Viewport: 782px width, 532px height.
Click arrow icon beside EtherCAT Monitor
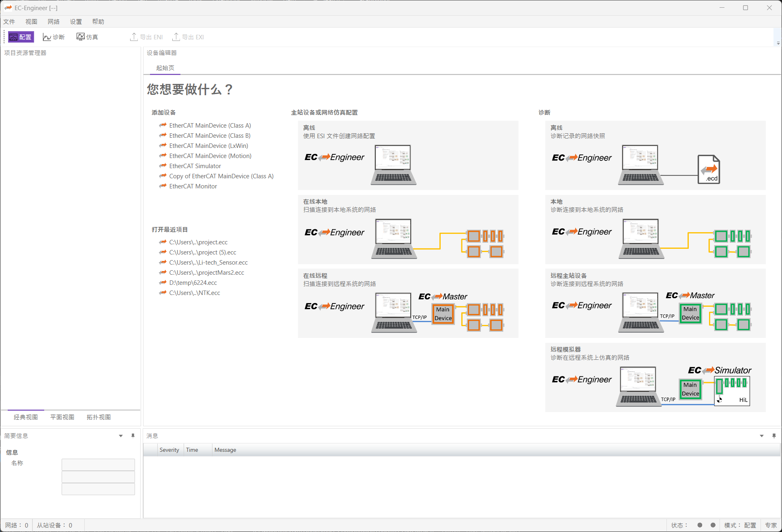coord(163,186)
